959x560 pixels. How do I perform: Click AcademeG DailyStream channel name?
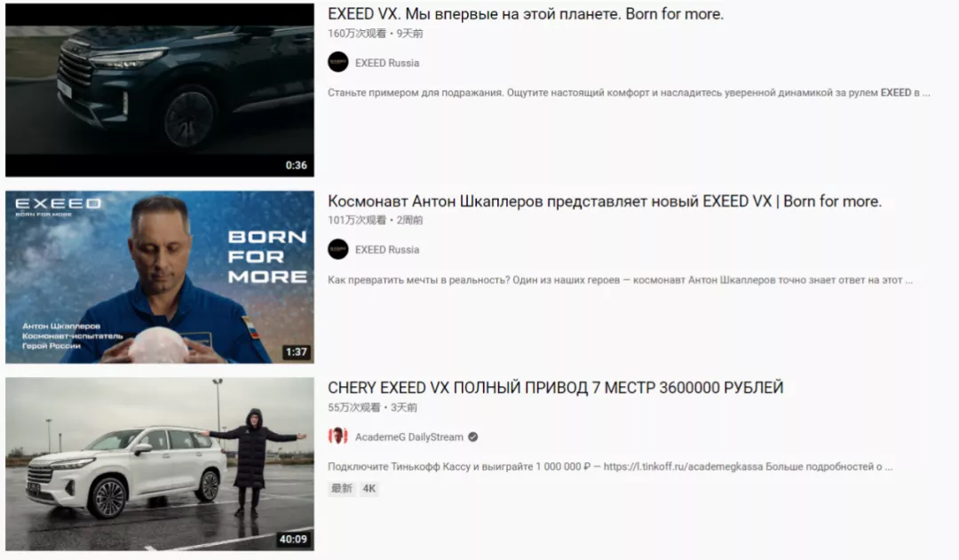409,438
